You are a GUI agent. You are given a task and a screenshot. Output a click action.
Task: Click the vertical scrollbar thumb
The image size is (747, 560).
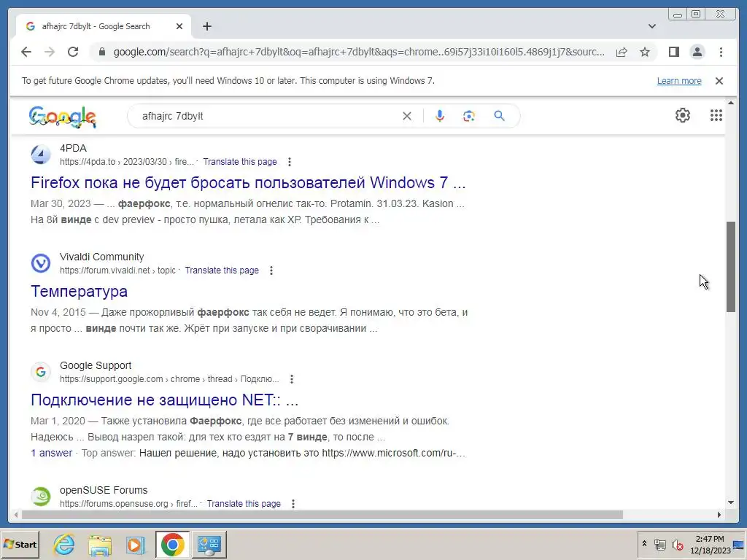coord(731,267)
